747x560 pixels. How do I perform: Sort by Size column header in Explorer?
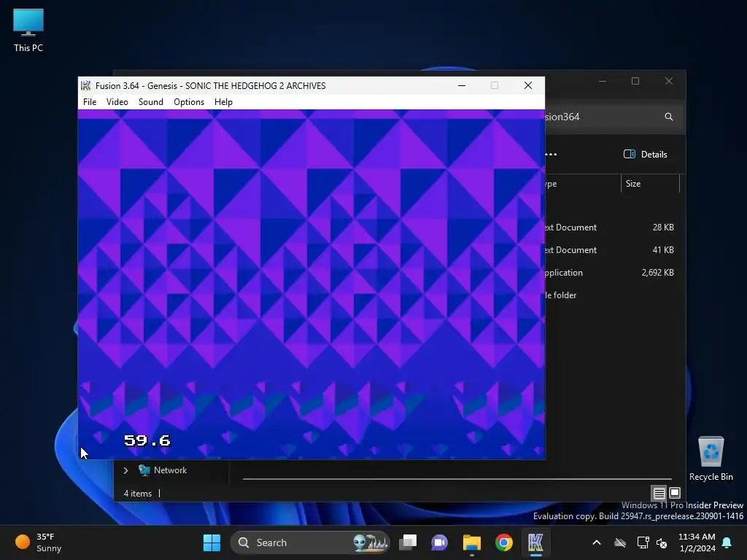(x=650, y=184)
